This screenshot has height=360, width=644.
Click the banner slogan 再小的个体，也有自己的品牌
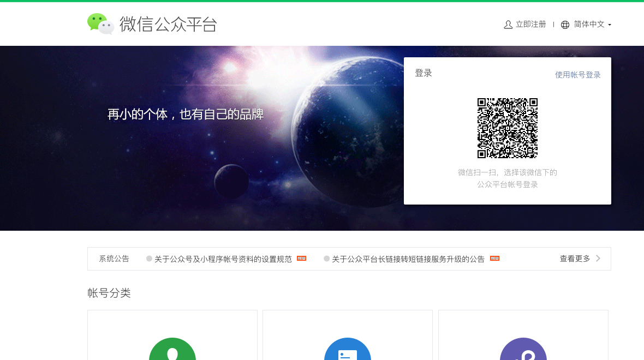tap(185, 114)
